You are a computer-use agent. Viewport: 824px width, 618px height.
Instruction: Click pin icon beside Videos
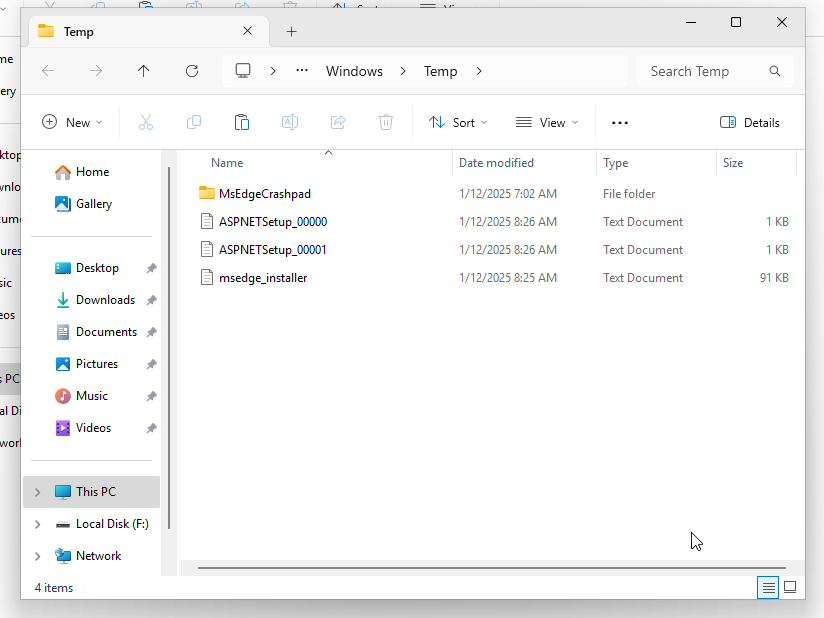click(x=151, y=428)
